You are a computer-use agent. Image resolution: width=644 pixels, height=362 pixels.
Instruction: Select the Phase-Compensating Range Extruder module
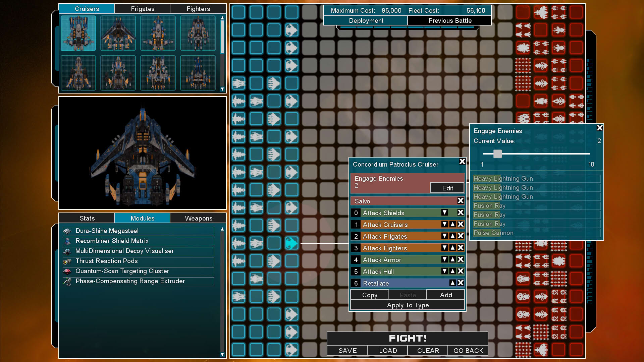[138, 281]
